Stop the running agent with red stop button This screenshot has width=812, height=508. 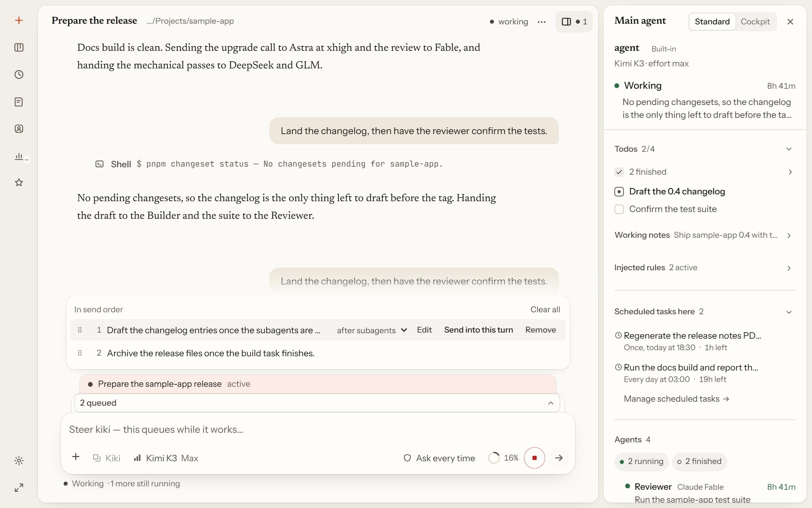[x=535, y=458]
